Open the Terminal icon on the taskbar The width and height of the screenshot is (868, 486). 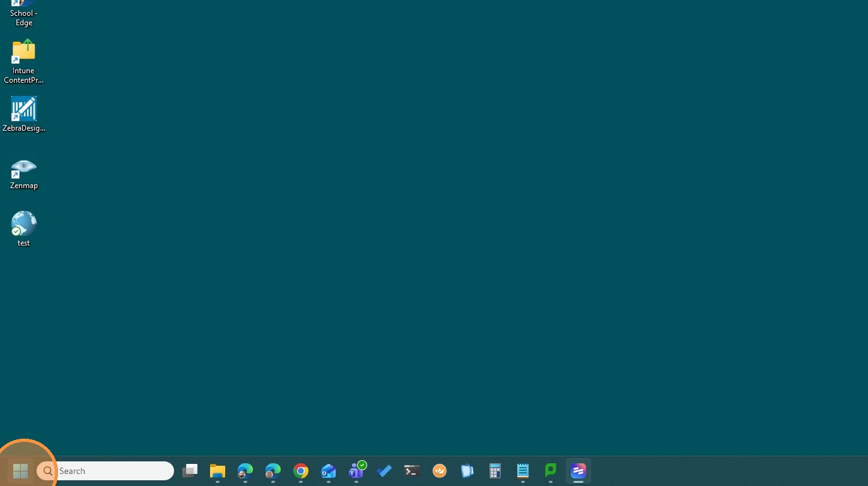412,471
